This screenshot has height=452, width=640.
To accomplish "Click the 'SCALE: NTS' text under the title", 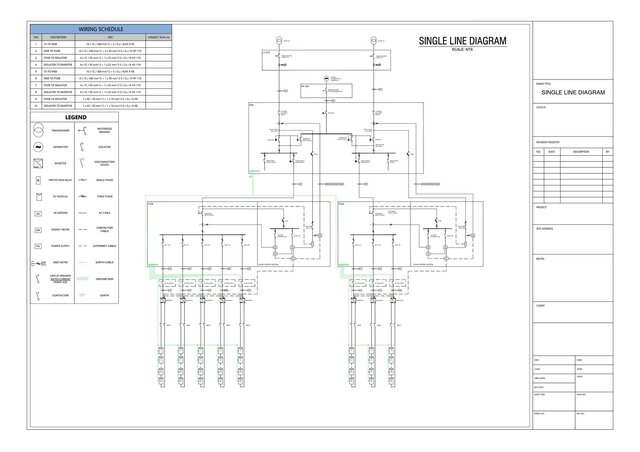I will click(x=462, y=49).
